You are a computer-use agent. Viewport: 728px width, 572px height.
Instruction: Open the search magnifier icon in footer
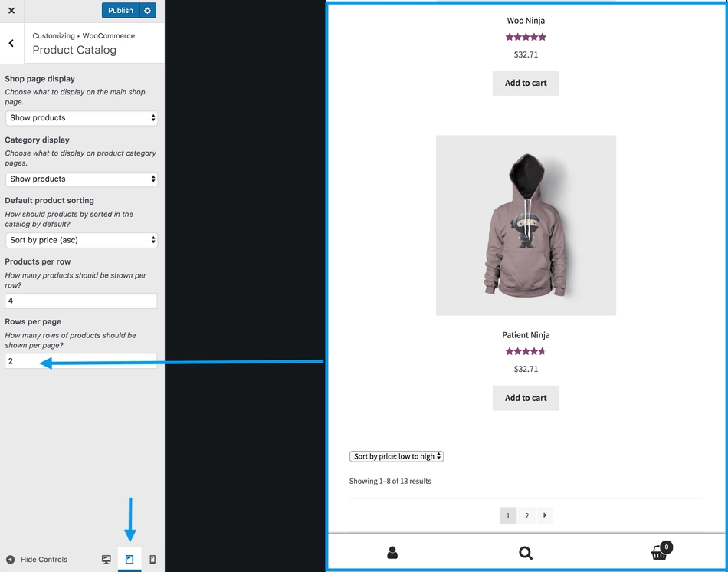click(x=526, y=553)
